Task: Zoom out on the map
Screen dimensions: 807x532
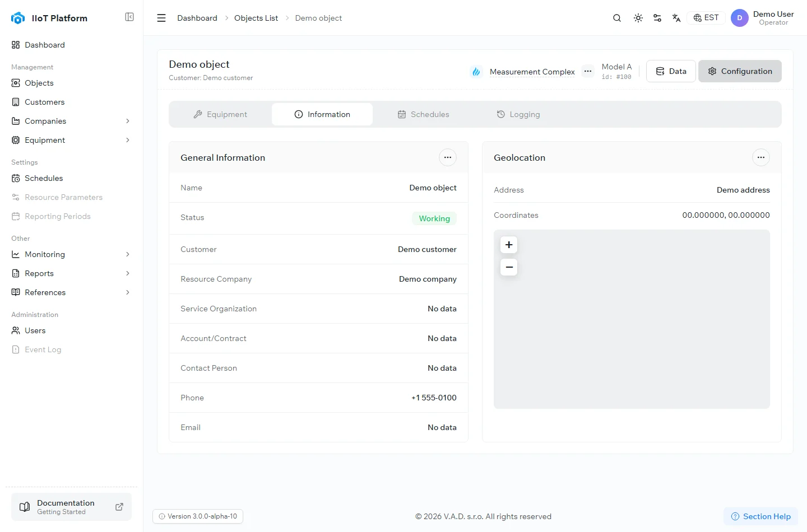Action: click(x=509, y=267)
